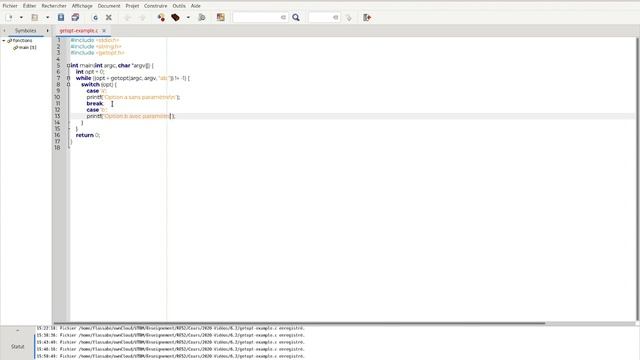Screen dimensions: 640x360
Task: Open the color chooser dialog
Action: click(x=221, y=18)
